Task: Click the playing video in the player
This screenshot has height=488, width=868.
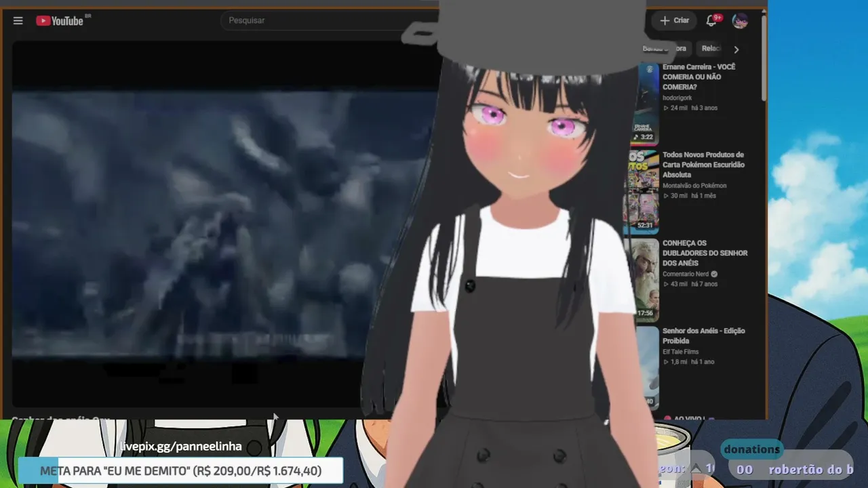Action: [224, 224]
